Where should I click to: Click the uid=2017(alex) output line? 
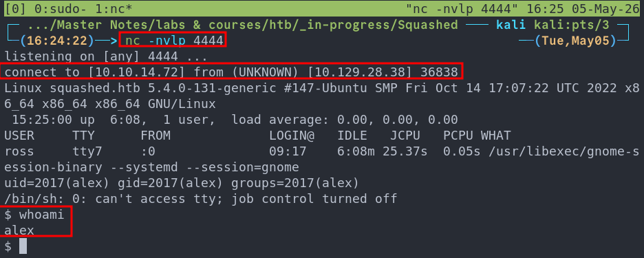182,183
